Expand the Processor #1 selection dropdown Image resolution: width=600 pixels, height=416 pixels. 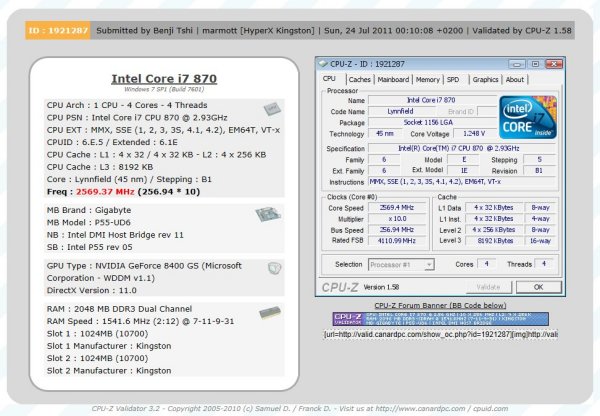tap(429, 264)
